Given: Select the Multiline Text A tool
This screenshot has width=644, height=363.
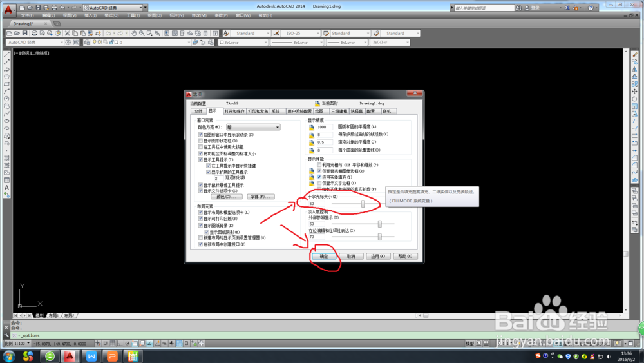Looking at the screenshot, I should pos(6,188).
